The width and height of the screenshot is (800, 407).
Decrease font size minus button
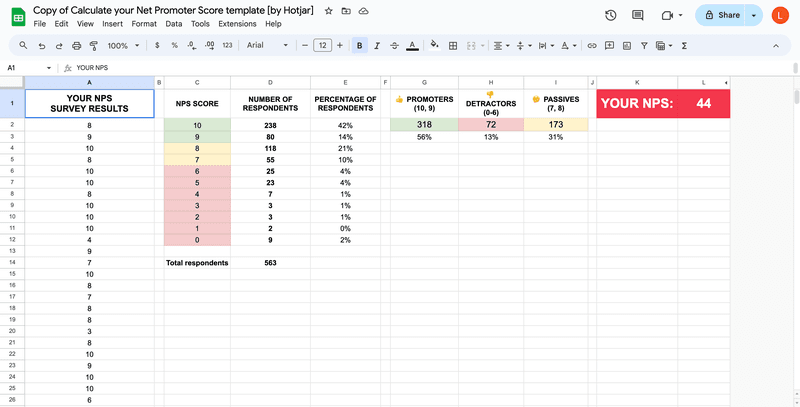pos(305,45)
